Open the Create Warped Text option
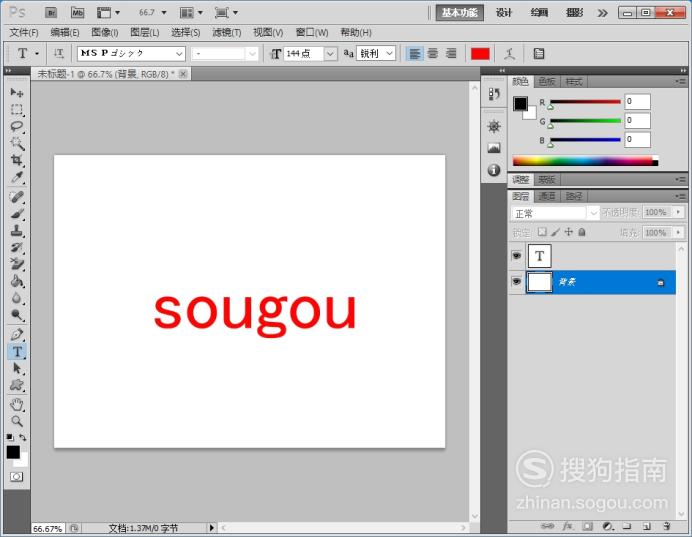Image resolution: width=692 pixels, height=537 pixels. (510, 54)
